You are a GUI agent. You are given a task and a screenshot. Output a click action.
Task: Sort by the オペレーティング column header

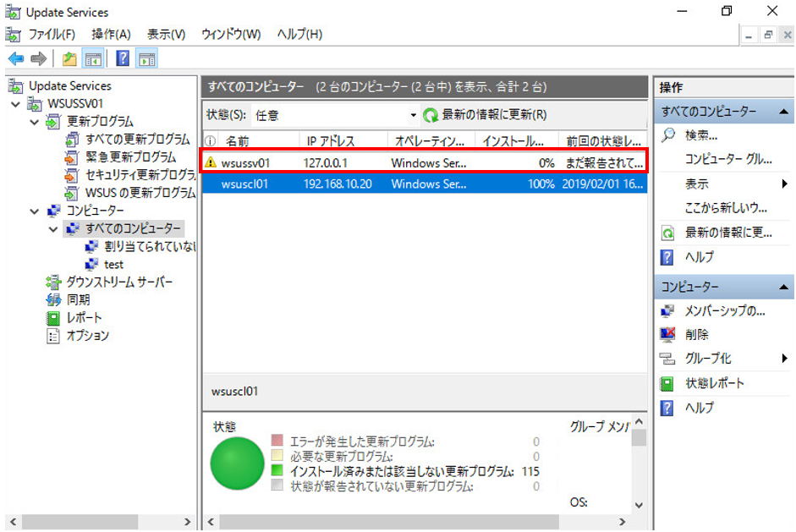(x=431, y=140)
